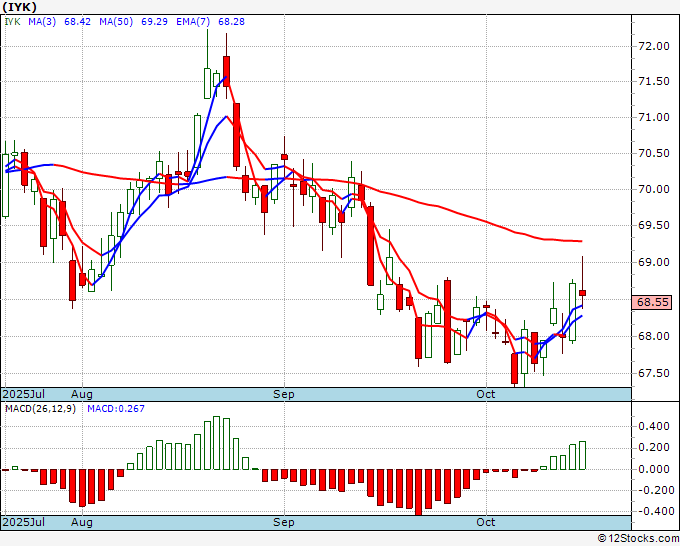Click Oct on MACD date axis
The height and width of the screenshot is (546, 680).
[x=486, y=522]
